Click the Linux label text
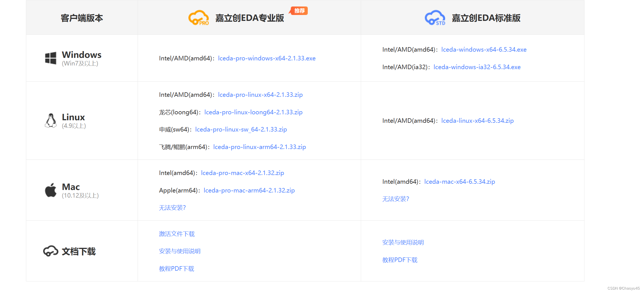 coord(73,117)
